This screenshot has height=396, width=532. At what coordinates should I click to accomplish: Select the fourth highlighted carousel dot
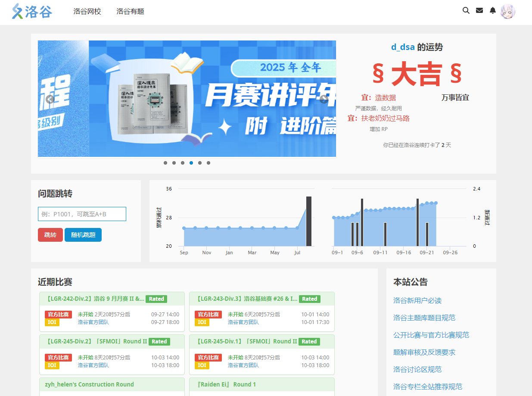[x=191, y=163]
